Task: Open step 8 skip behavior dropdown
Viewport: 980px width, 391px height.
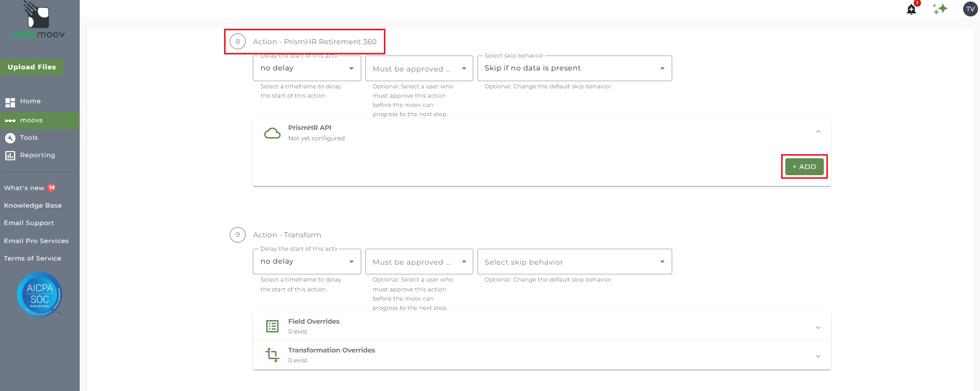Action: click(x=574, y=68)
